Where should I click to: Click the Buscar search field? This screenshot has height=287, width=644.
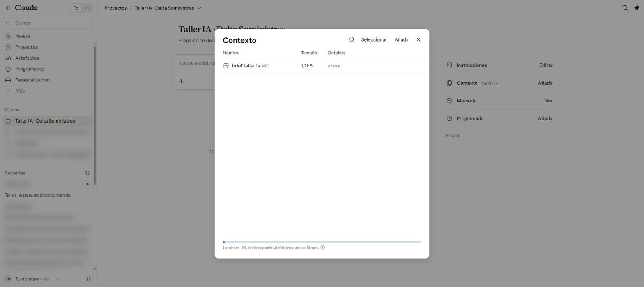click(x=48, y=23)
